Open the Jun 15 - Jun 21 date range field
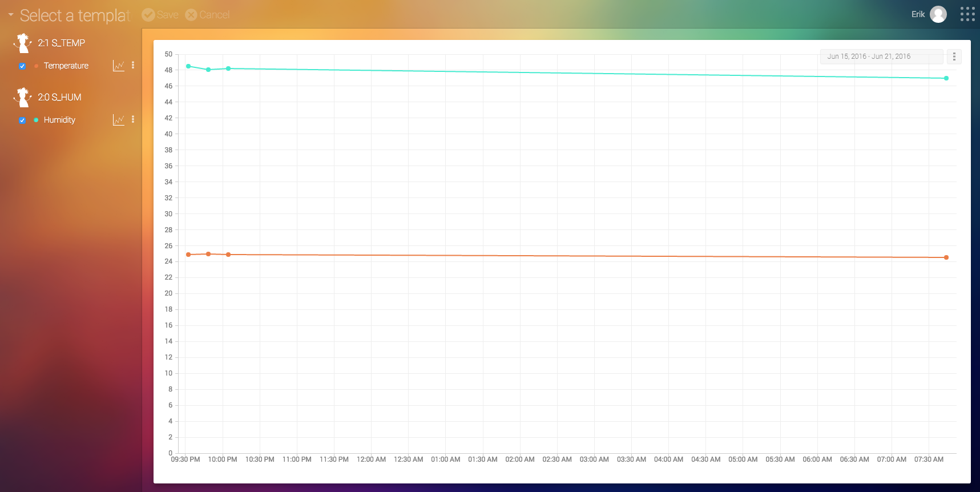 881,57
